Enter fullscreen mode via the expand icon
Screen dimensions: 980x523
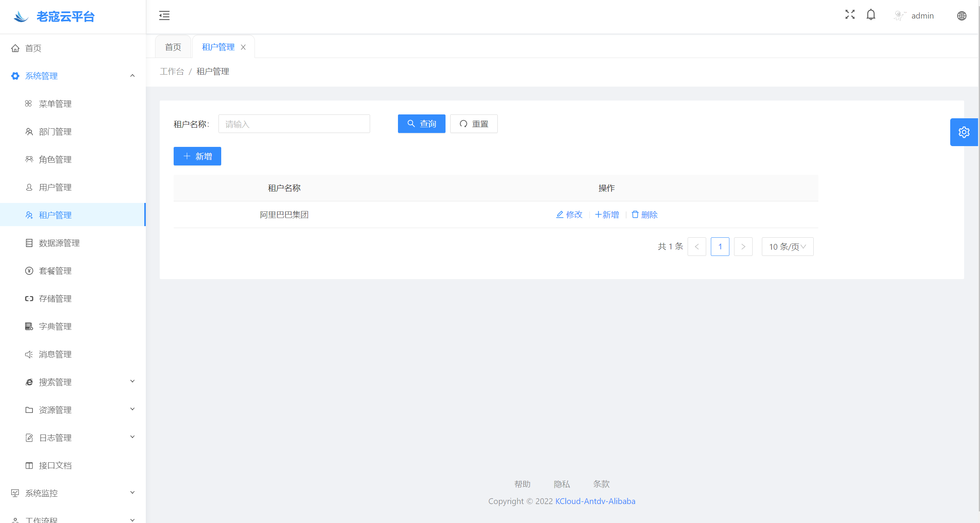[850, 15]
